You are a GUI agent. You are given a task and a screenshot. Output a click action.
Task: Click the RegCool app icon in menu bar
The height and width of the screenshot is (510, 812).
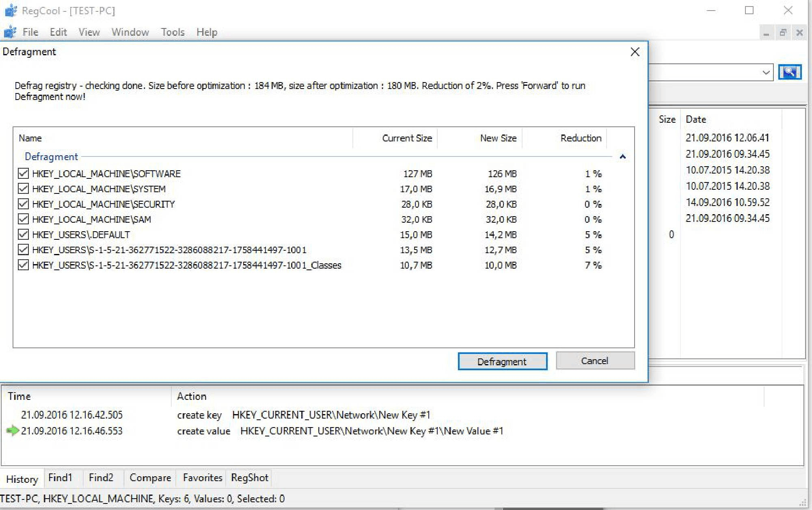pos(10,32)
